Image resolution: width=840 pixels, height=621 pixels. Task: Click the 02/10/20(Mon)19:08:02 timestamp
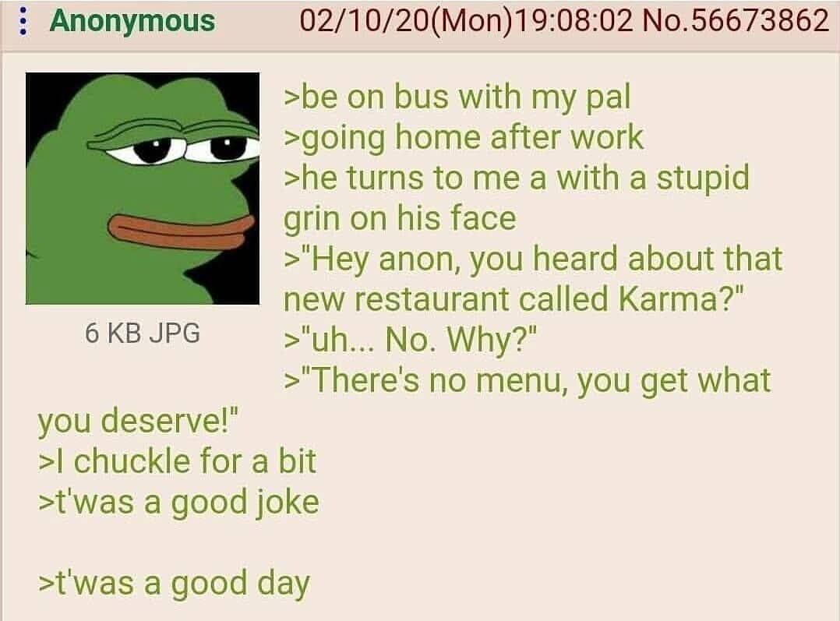click(x=466, y=22)
